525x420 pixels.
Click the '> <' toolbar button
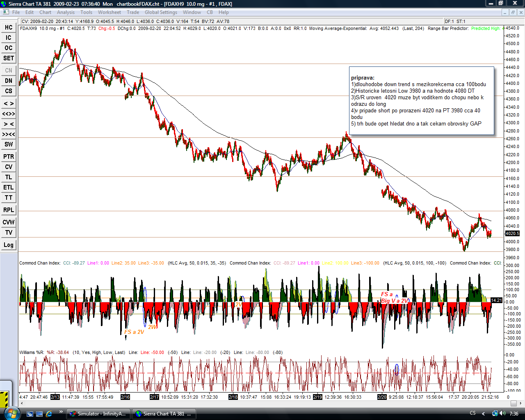pyautogui.click(x=9, y=124)
